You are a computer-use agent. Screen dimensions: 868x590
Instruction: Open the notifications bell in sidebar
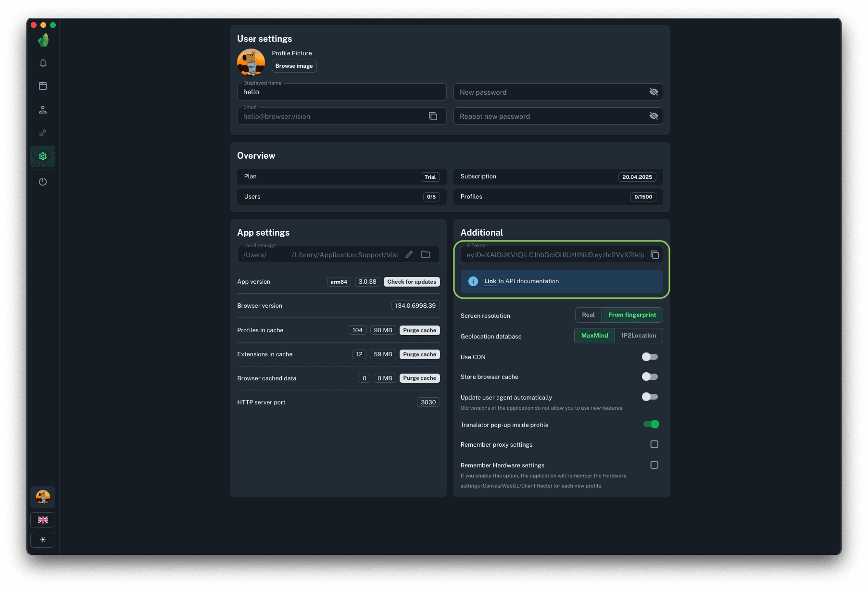[43, 63]
